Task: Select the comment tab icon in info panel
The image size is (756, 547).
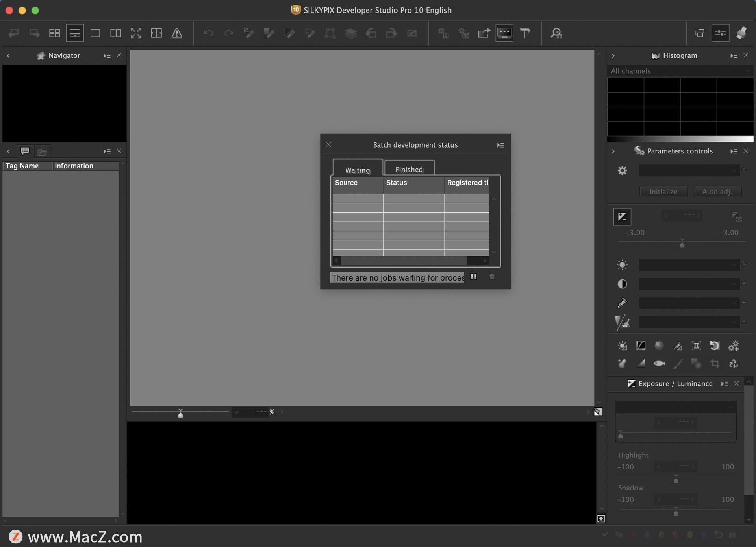Action: tap(25, 151)
